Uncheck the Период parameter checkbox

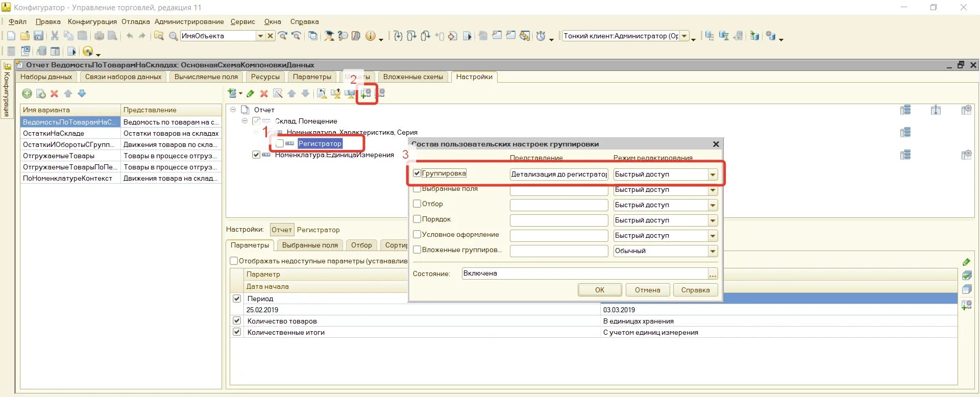(237, 299)
